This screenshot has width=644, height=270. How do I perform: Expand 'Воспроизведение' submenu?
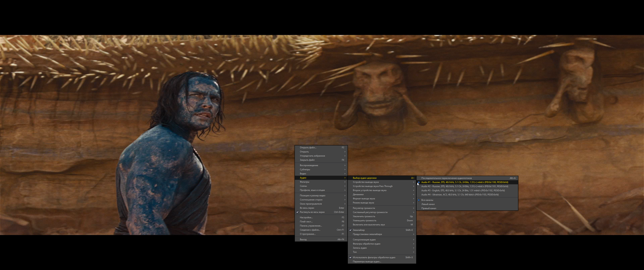(x=321, y=165)
